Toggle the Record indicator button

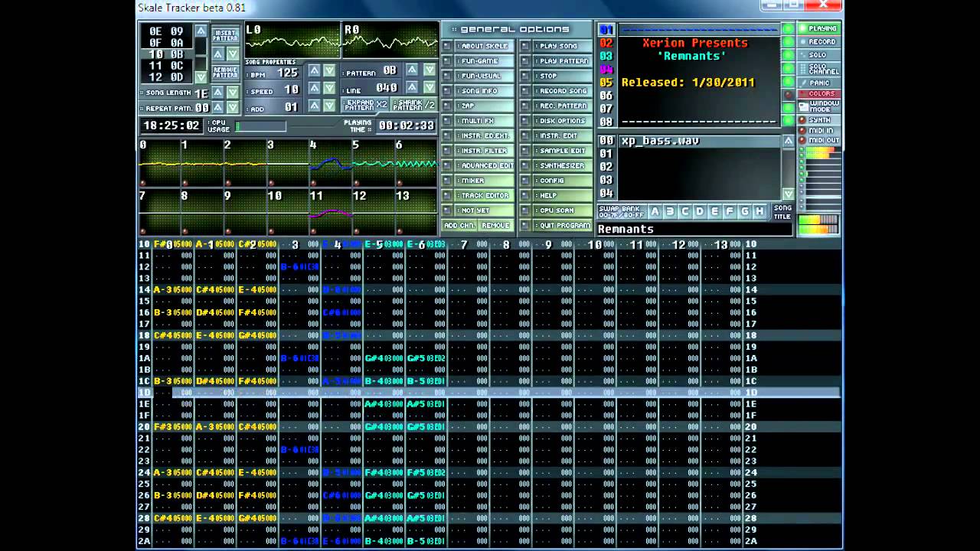click(818, 42)
